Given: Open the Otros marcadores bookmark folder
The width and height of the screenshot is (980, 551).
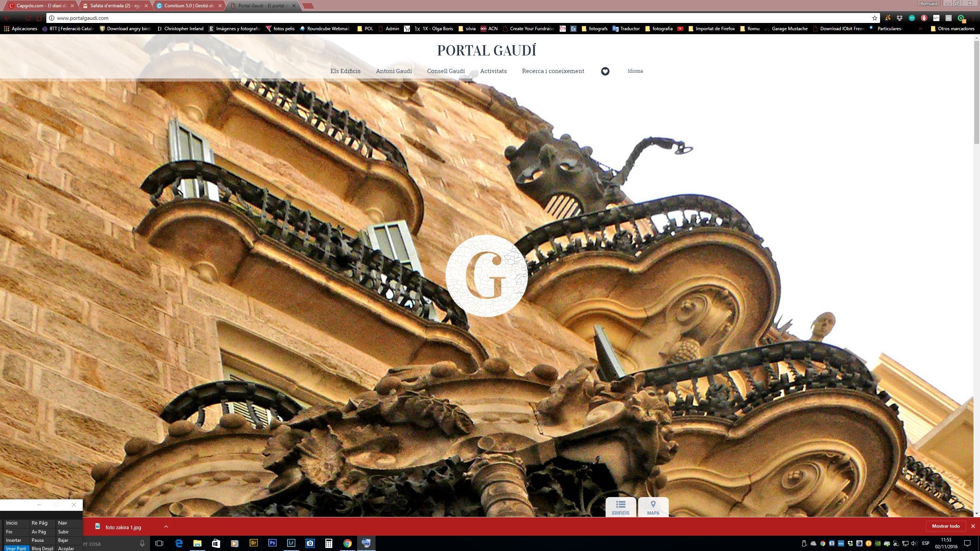Looking at the screenshot, I should (x=952, y=29).
